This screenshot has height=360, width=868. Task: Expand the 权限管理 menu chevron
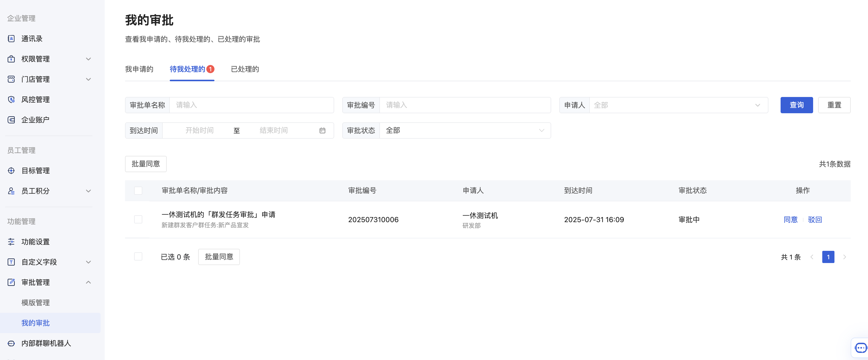[88, 59]
